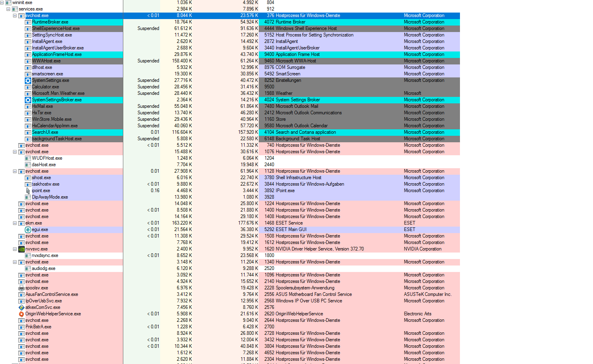Image resolution: width=593 pixels, height=364 pixels.
Task: Select the HxCalendarAppImm.exe process
Action: 55,126
